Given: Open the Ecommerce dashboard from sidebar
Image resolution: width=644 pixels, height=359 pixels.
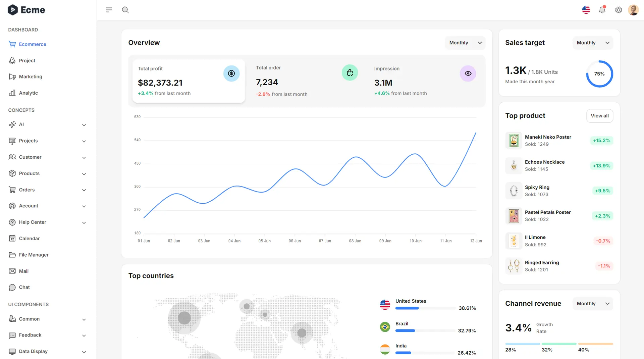Looking at the screenshot, I should [x=33, y=44].
